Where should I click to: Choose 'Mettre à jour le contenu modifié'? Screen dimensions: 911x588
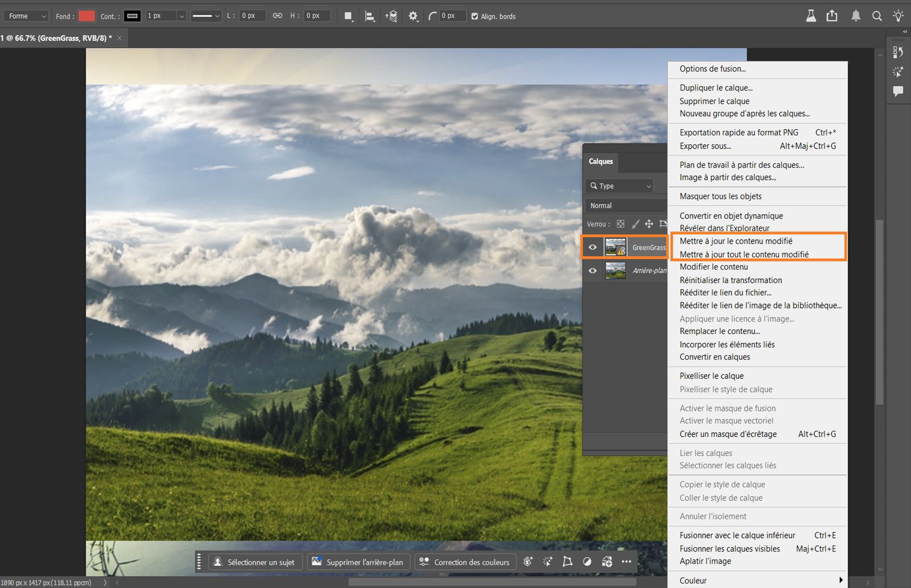point(736,241)
